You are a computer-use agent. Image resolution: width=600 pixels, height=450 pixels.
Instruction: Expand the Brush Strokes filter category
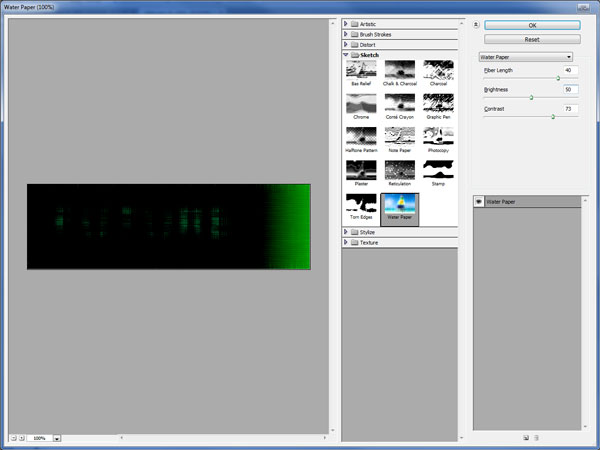347,34
